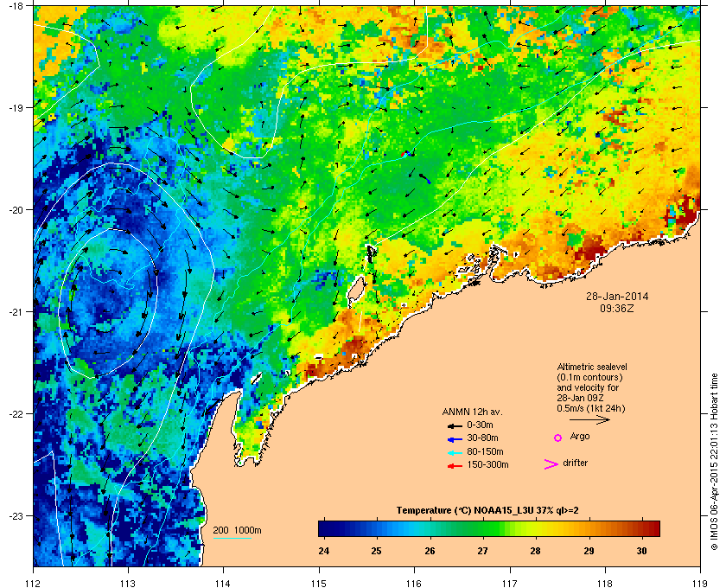Click the magenta Argo circle symbol

(x=558, y=438)
